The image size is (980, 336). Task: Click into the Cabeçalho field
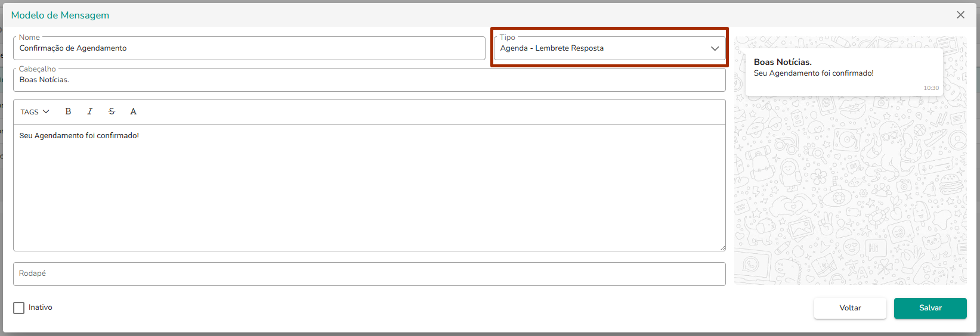point(369,80)
